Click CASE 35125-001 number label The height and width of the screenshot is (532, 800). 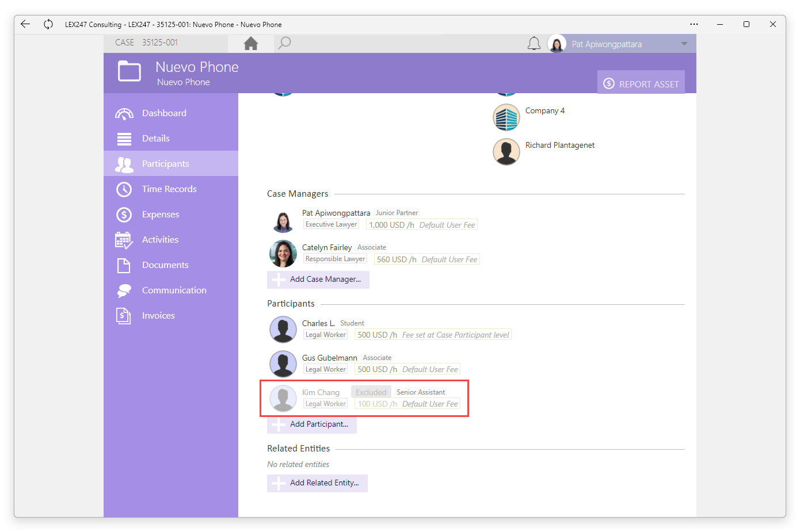click(147, 43)
